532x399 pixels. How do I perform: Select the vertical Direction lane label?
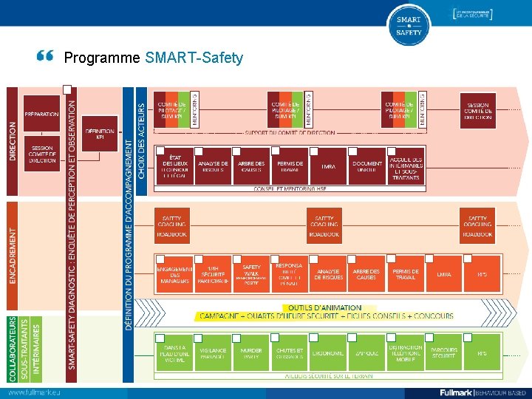click(x=13, y=141)
